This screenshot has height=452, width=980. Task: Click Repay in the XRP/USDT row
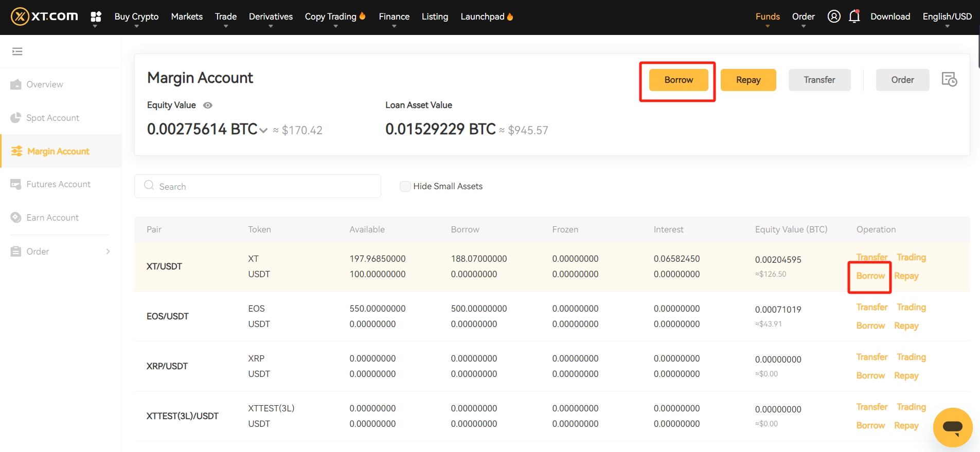[906, 375]
